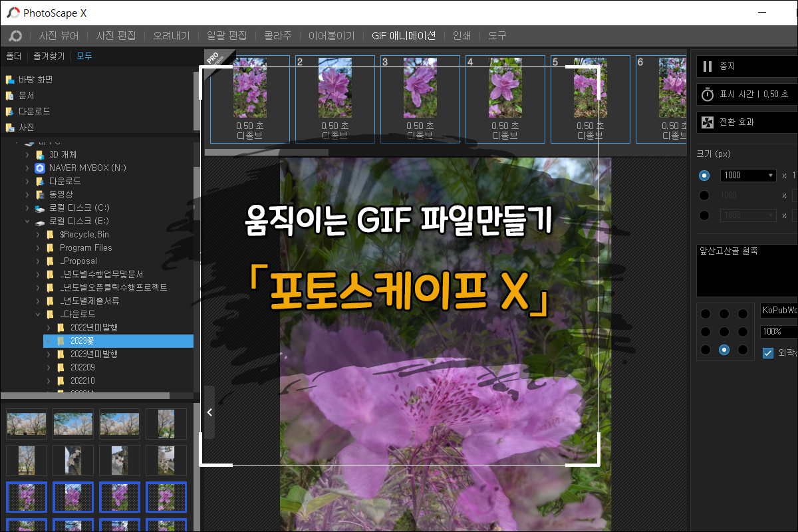Set text anchor to top-left position
The width and height of the screenshot is (798, 532).
click(705, 314)
